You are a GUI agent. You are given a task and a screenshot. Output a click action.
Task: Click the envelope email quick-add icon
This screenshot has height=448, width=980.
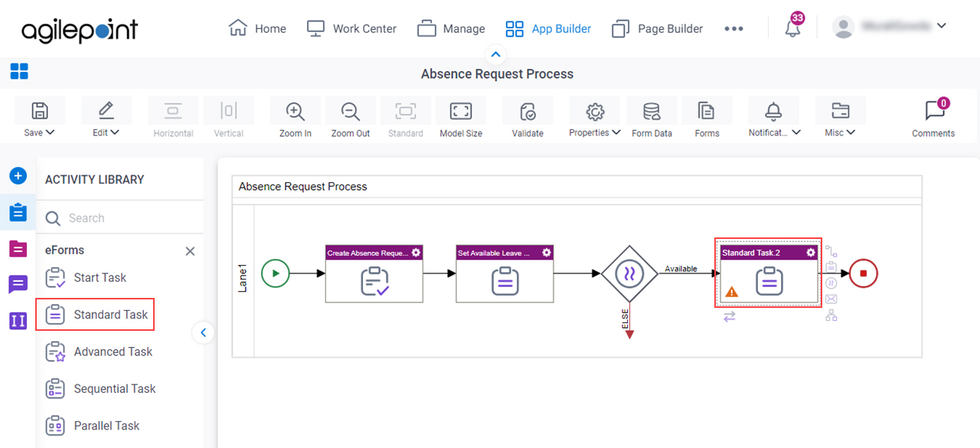pos(831,299)
